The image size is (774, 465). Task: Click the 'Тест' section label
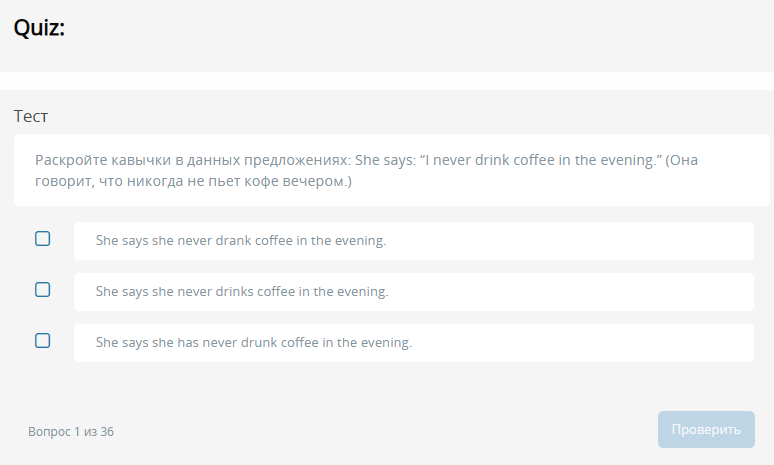pos(31,116)
